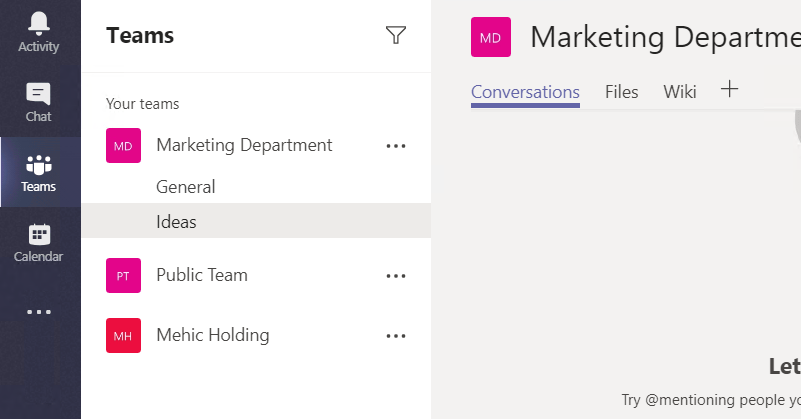Open the Chat icon in sidebar
Viewport: 801px width, 419px height.
(x=39, y=94)
